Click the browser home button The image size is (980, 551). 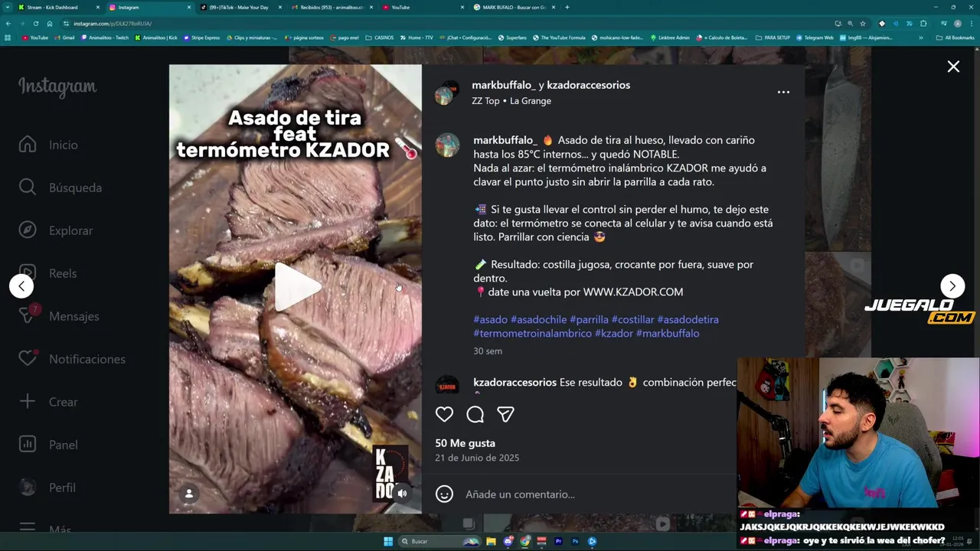tap(50, 24)
